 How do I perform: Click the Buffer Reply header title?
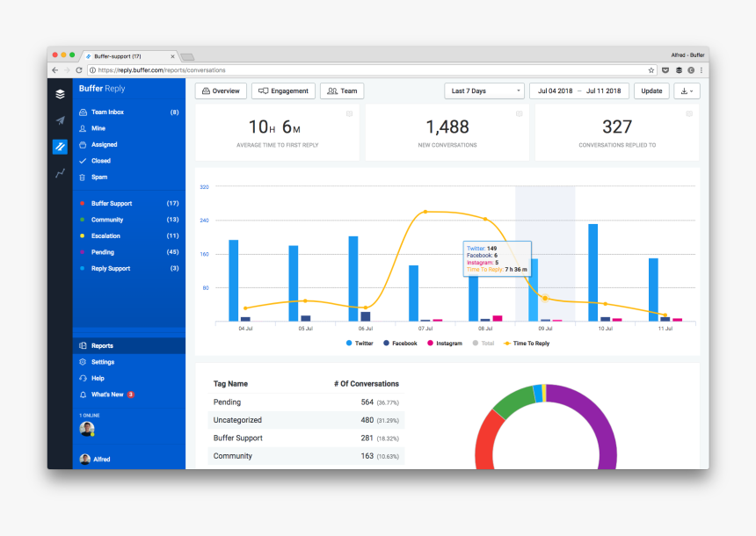(x=102, y=88)
